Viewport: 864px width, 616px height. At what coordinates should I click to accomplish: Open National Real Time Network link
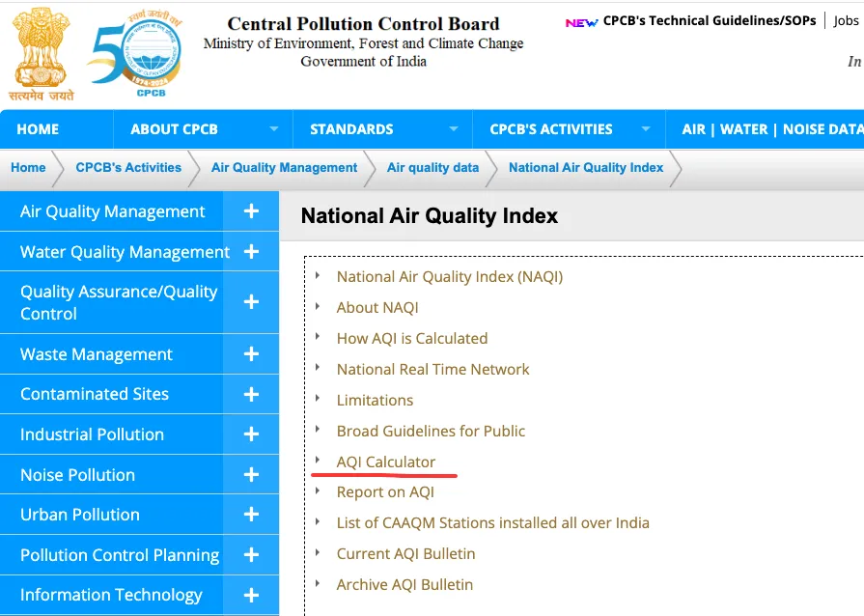pyautogui.click(x=432, y=369)
